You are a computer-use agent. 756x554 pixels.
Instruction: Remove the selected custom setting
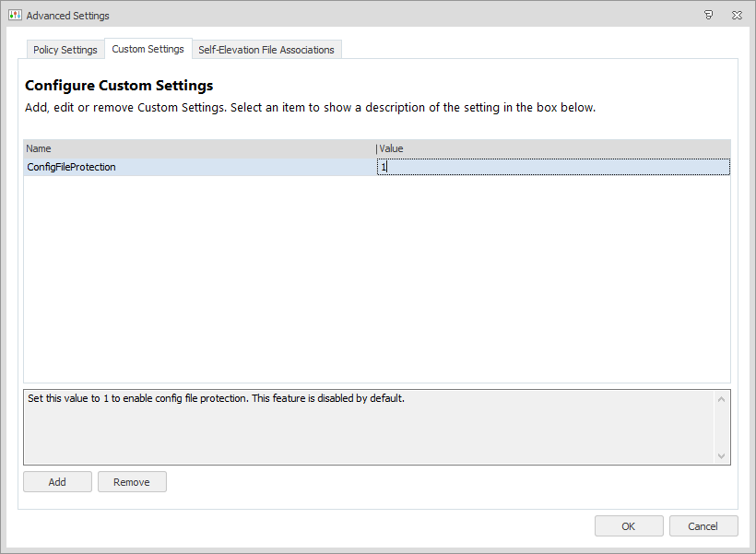pyautogui.click(x=132, y=482)
